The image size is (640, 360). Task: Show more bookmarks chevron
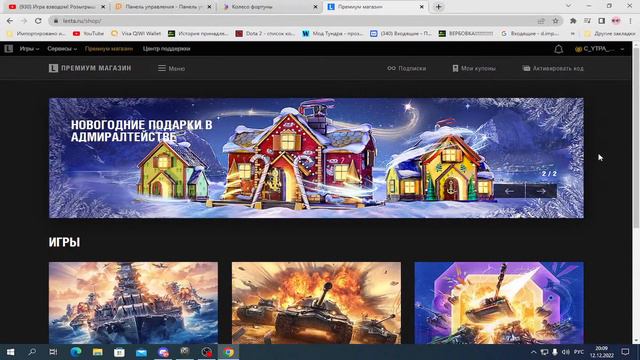click(x=573, y=33)
